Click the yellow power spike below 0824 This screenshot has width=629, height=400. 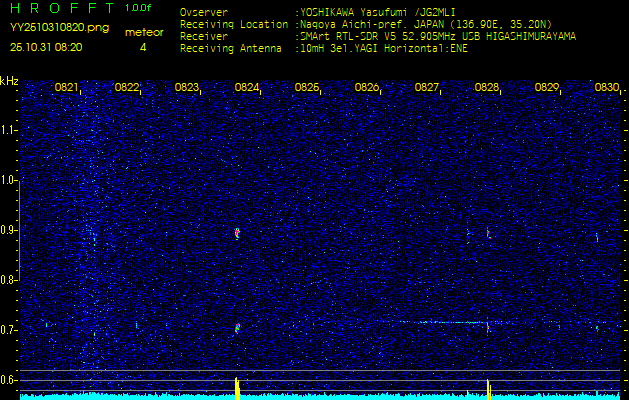point(237,388)
